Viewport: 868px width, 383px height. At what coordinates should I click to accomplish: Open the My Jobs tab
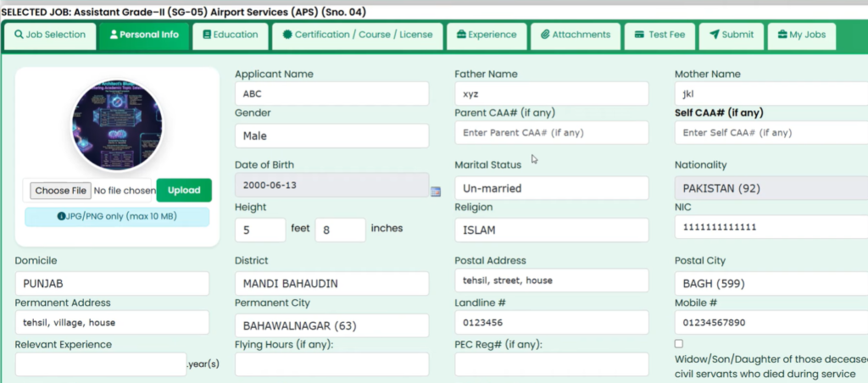pyautogui.click(x=801, y=35)
